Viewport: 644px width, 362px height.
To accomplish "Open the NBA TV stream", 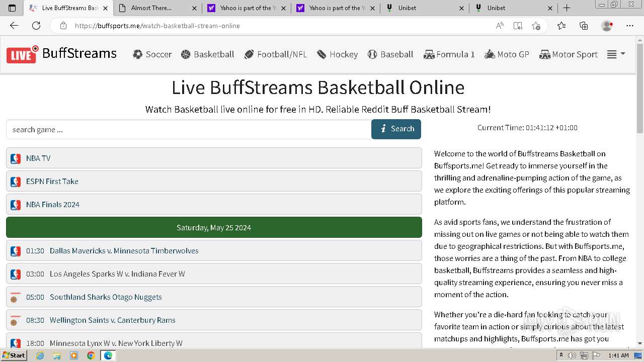I will (x=214, y=158).
